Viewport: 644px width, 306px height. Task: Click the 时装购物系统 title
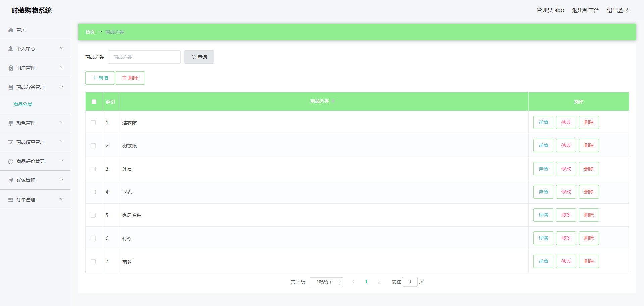[32, 10]
